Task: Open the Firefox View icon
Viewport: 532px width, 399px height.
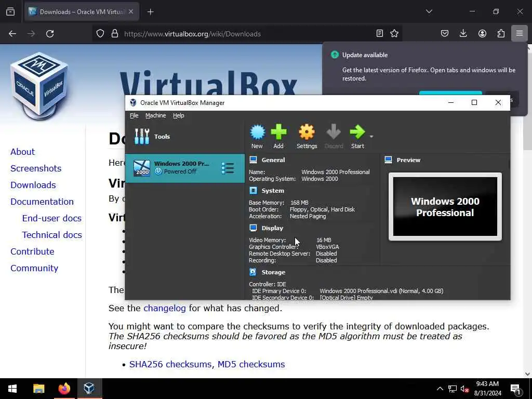Action: (x=10, y=12)
